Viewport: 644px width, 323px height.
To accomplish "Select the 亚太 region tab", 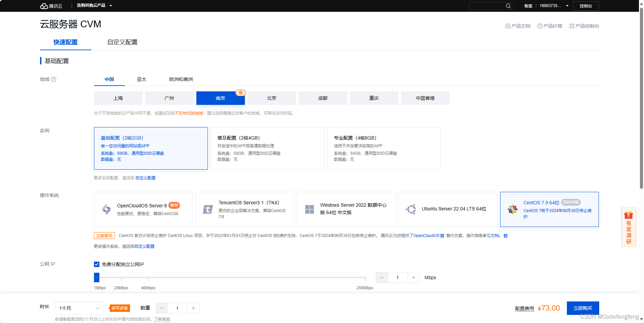I will point(141,79).
